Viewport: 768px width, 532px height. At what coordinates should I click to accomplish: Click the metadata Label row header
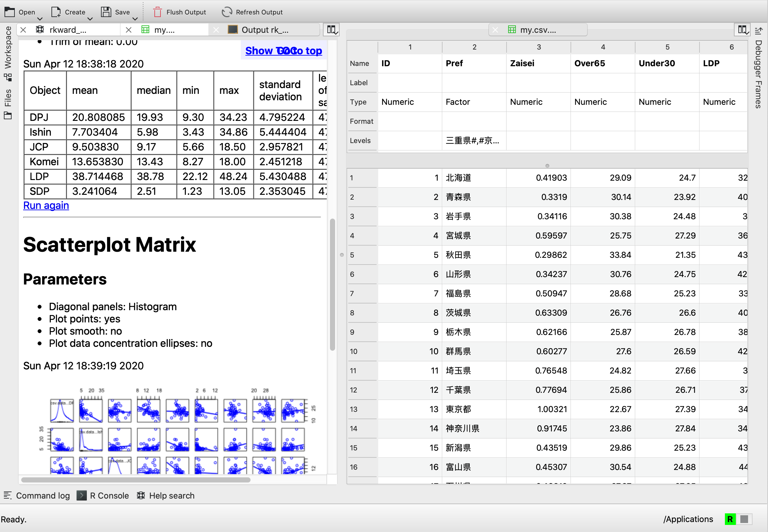tap(362, 83)
